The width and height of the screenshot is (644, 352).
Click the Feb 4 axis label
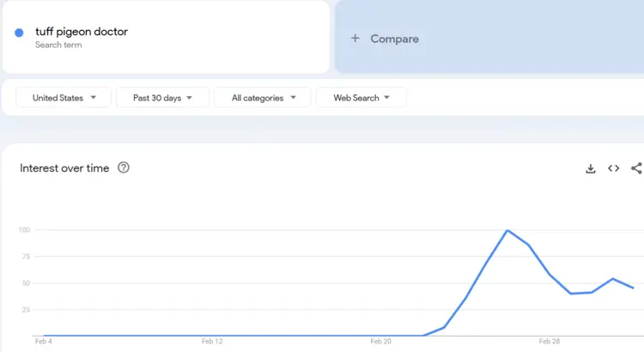point(43,342)
